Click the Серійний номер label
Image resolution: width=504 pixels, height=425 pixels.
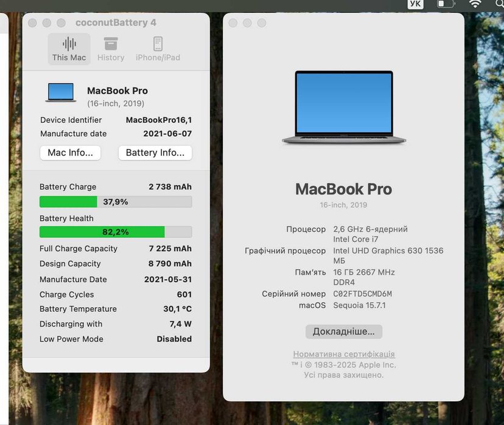click(x=294, y=294)
